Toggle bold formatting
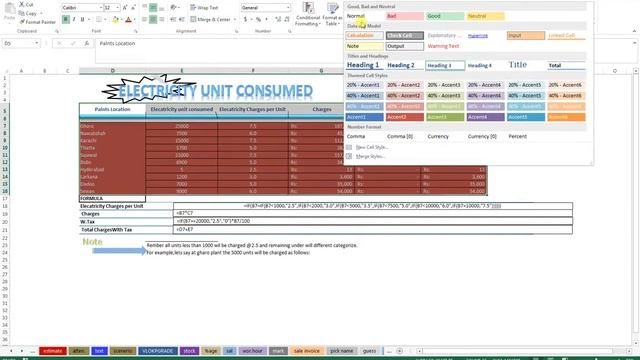 (65, 19)
